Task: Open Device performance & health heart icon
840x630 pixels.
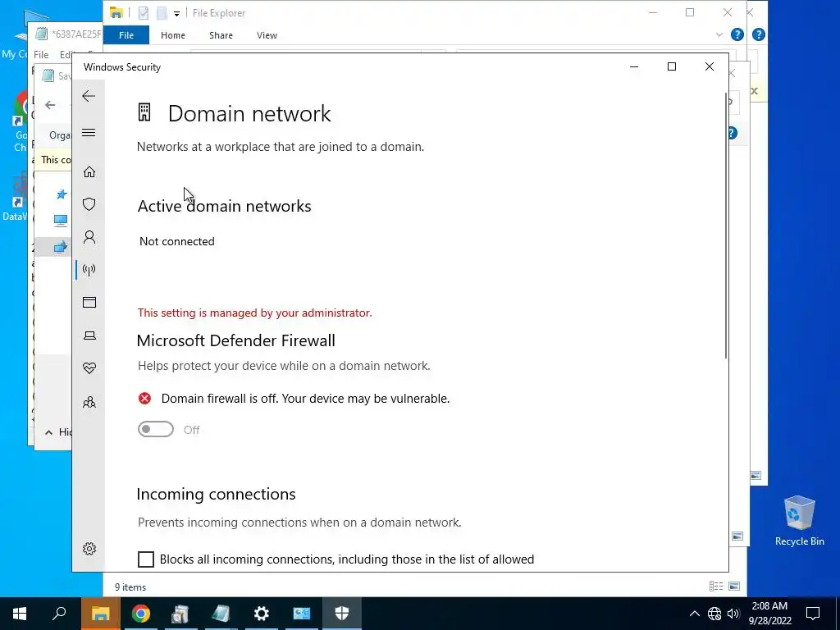Action: tap(89, 368)
